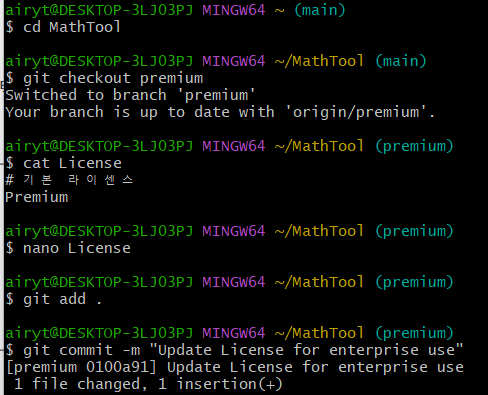Click the 'cat License' command
This screenshot has height=395, width=488.
tap(63, 163)
